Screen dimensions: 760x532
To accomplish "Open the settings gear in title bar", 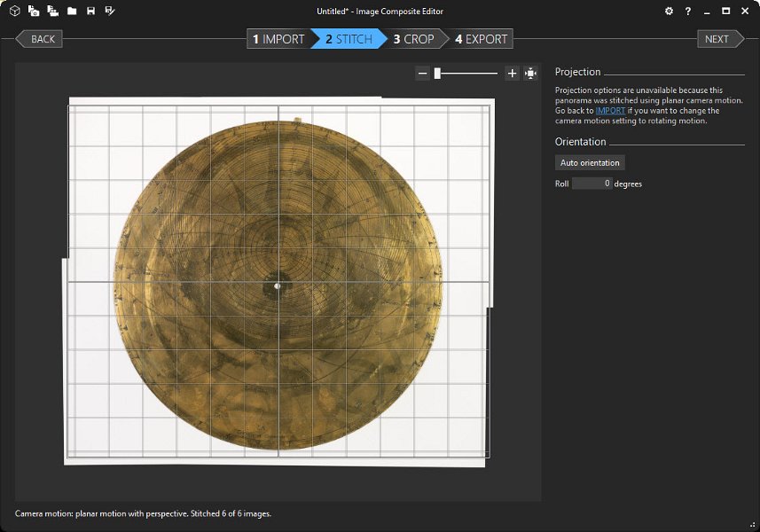I will point(670,12).
